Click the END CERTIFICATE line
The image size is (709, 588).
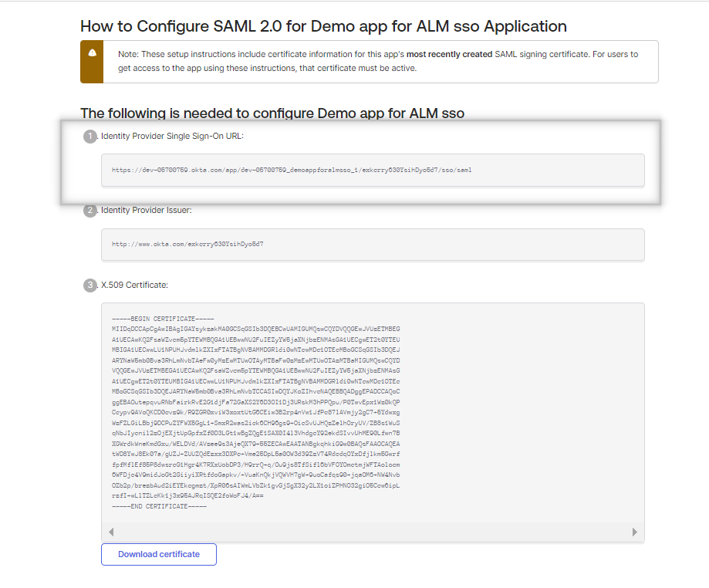[159, 506]
